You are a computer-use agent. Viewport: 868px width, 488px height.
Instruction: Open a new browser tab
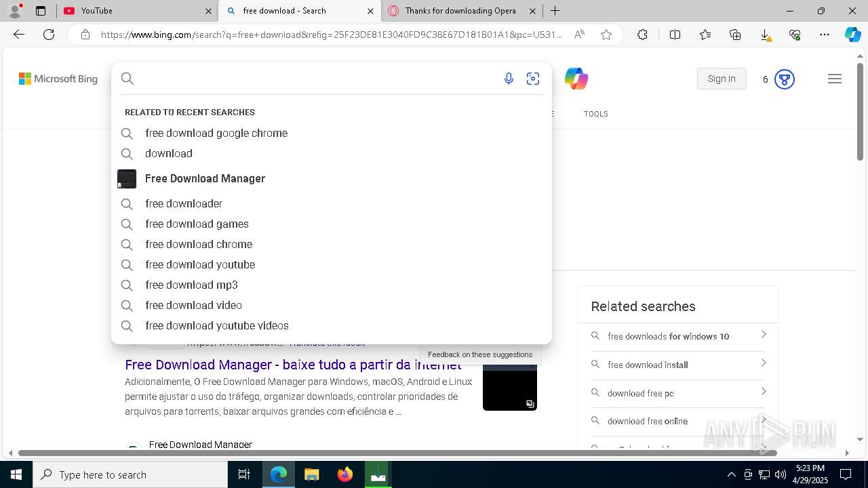(x=555, y=11)
